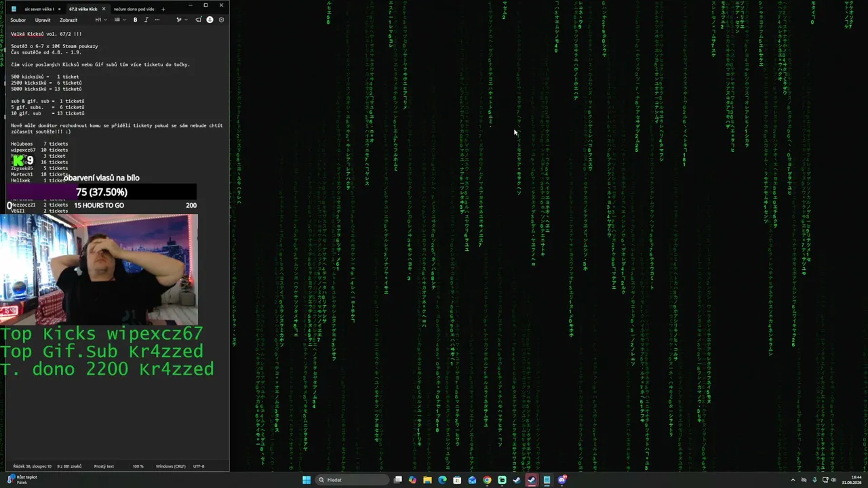Switch to Notepad via taskbar icon
The height and width of the screenshot is (488, 868).
pos(547,480)
